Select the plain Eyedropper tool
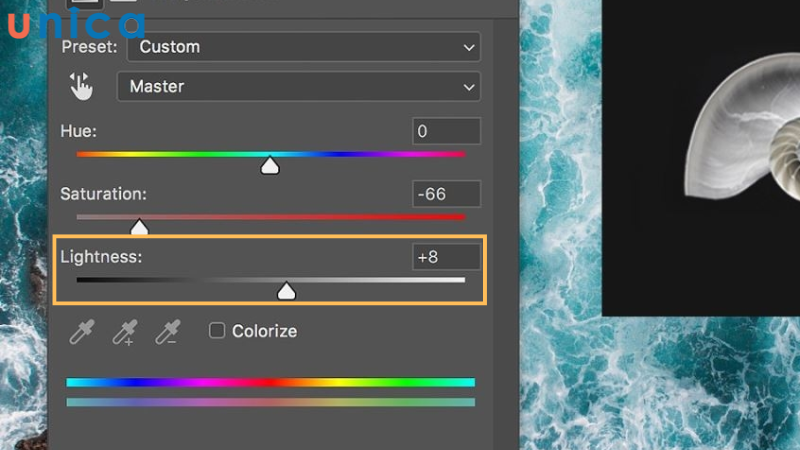 coord(80,332)
